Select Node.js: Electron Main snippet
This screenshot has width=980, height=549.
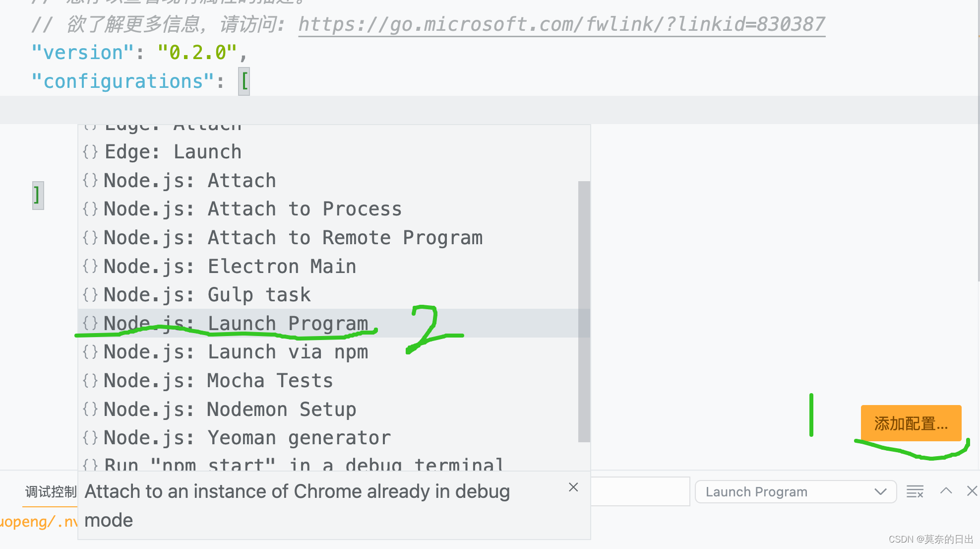230,267
